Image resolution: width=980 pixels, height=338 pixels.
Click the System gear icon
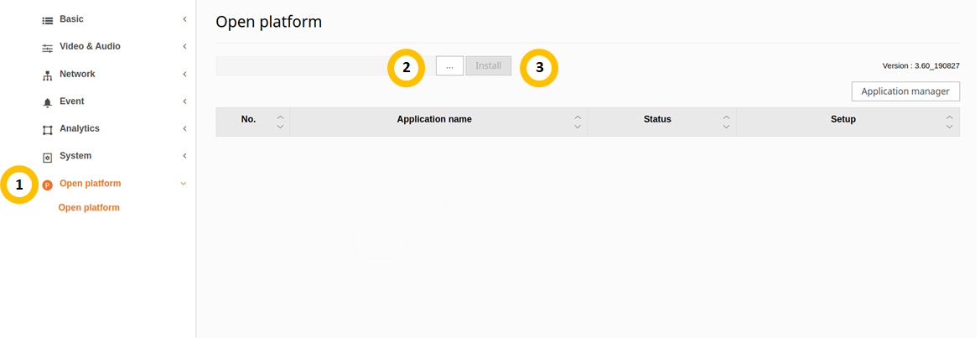pos(48,157)
